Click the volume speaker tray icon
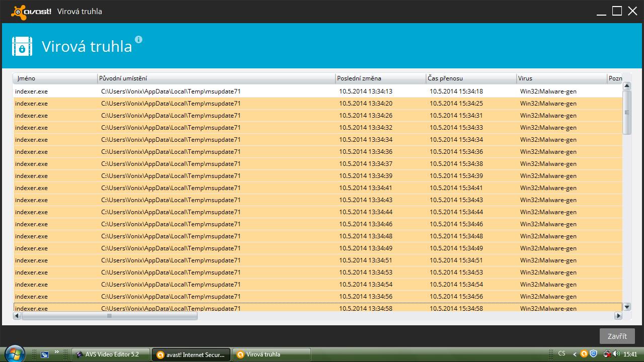Screen dimensions: 644x362 click(x=616, y=354)
